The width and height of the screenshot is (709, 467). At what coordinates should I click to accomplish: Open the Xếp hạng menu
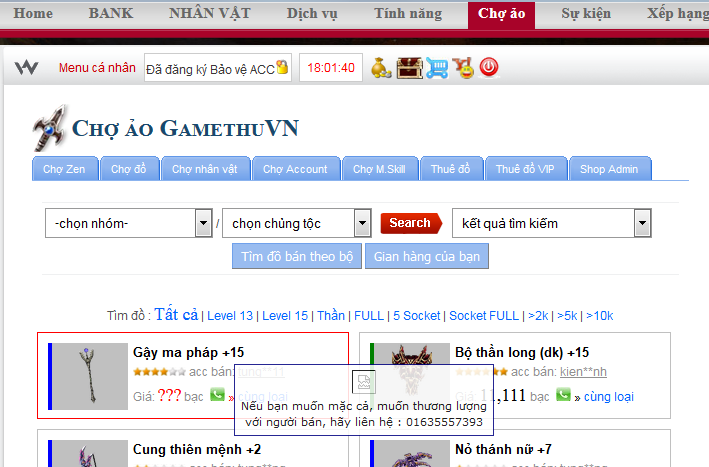677,14
